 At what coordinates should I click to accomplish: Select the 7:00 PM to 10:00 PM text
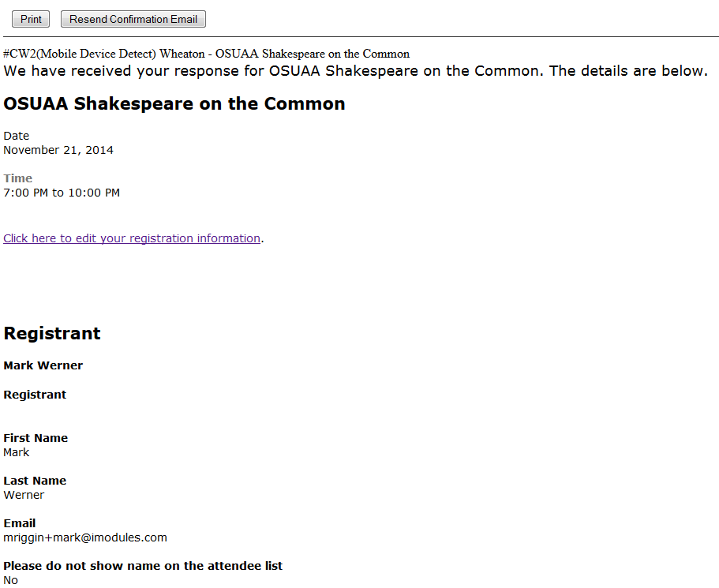62,193
